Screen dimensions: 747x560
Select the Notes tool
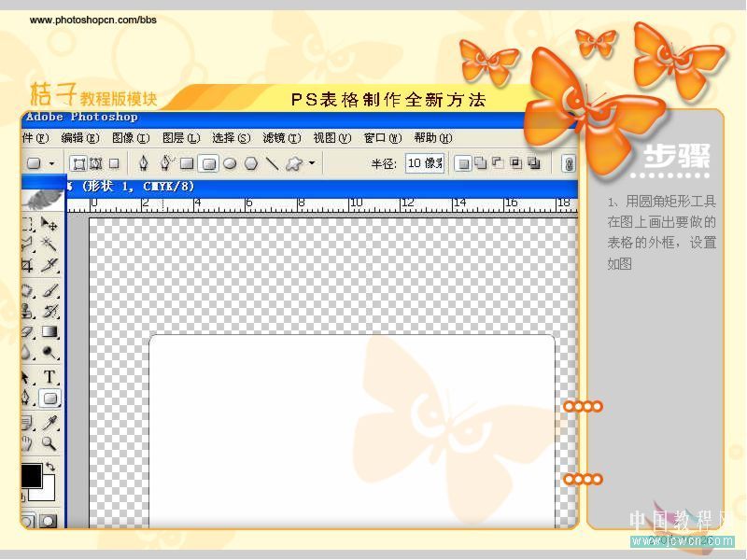click(x=27, y=423)
